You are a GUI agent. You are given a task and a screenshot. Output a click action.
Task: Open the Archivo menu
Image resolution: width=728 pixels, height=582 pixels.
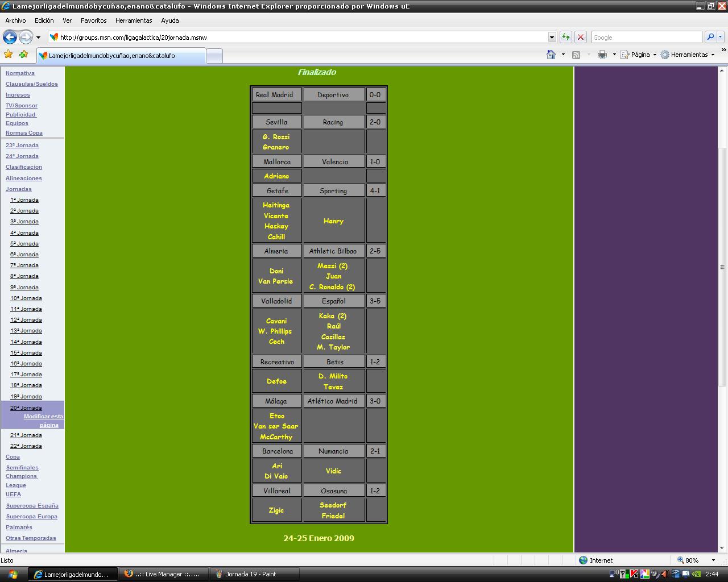click(x=15, y=20)
